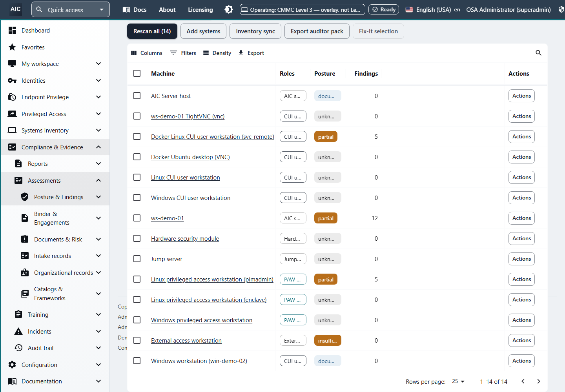Viewport: 565px width, 392px height.
Task: Click the Dashboard sidebar icon
Action: tap(12, 30)
